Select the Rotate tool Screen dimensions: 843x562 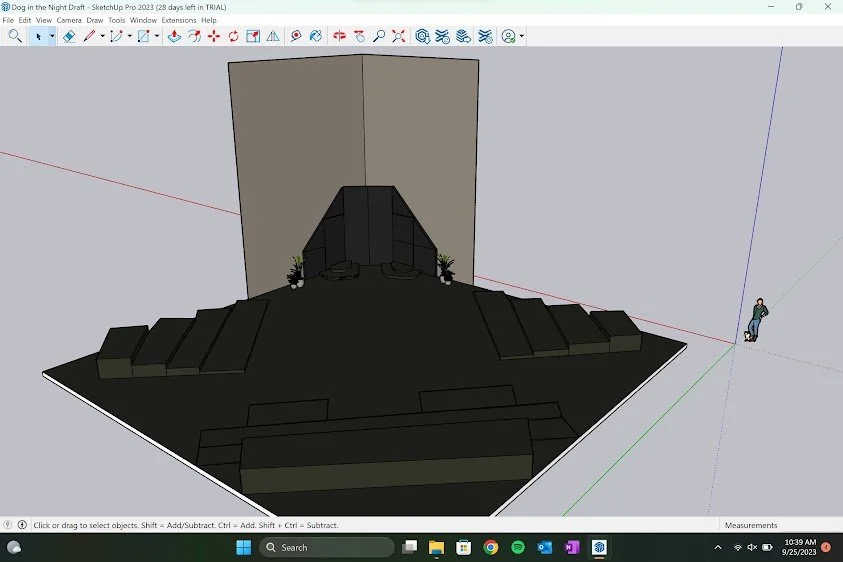click(233, 36)
